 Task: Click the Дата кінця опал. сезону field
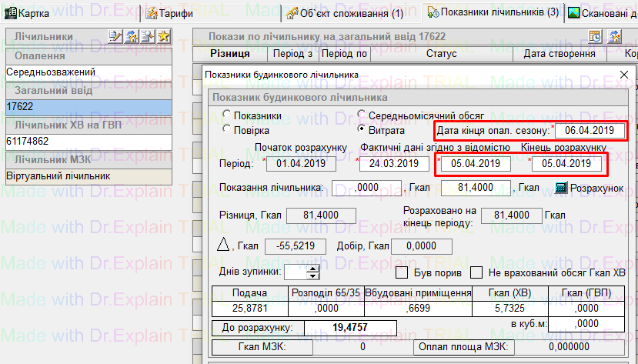[x=590, y=130]
